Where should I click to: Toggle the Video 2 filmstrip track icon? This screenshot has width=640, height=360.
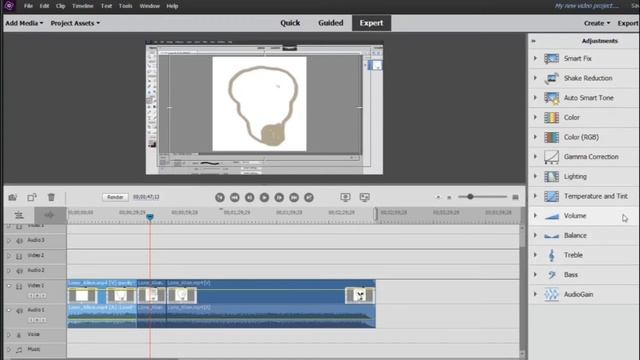19,256
